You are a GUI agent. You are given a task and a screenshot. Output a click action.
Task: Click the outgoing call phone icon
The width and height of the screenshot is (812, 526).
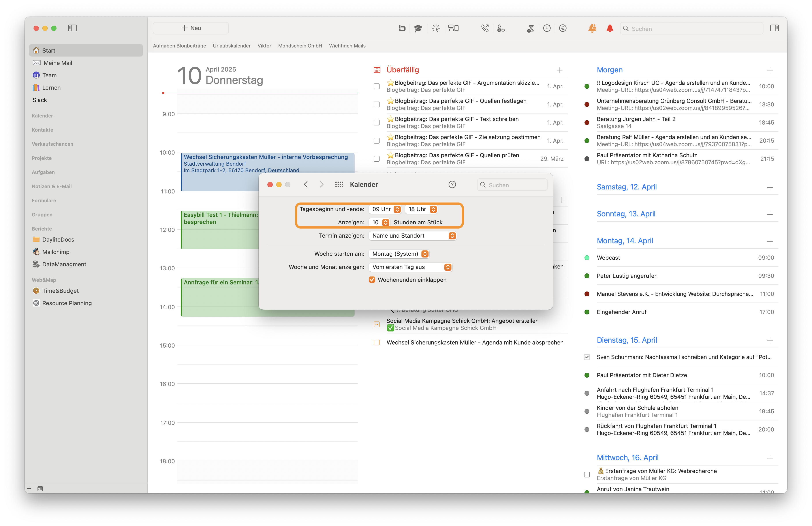pyautogui.click(x=485, y=28)
